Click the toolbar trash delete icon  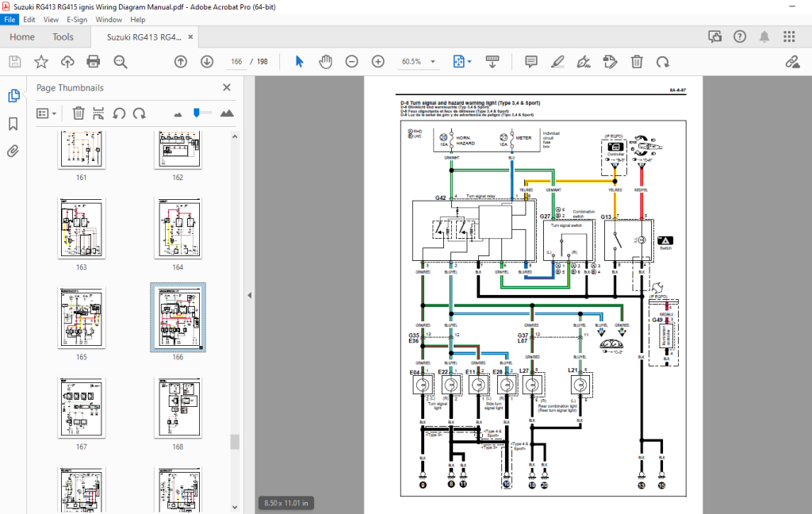coord(637,62)
